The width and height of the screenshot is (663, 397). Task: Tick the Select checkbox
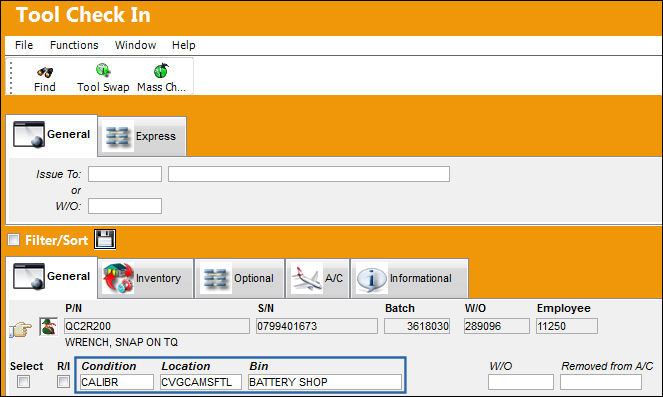tap(23, 382)
